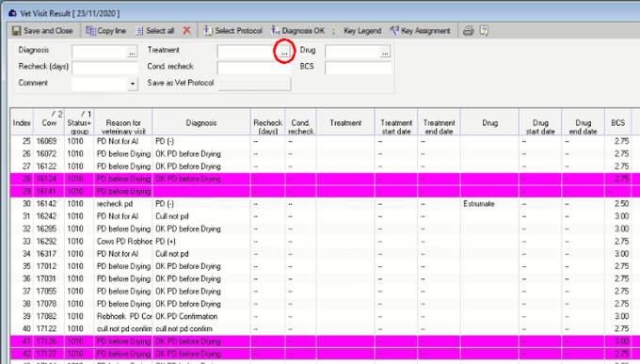The image size is (640, 364).
Task: Open the Treatment browse button
Action: coord(284,52)
